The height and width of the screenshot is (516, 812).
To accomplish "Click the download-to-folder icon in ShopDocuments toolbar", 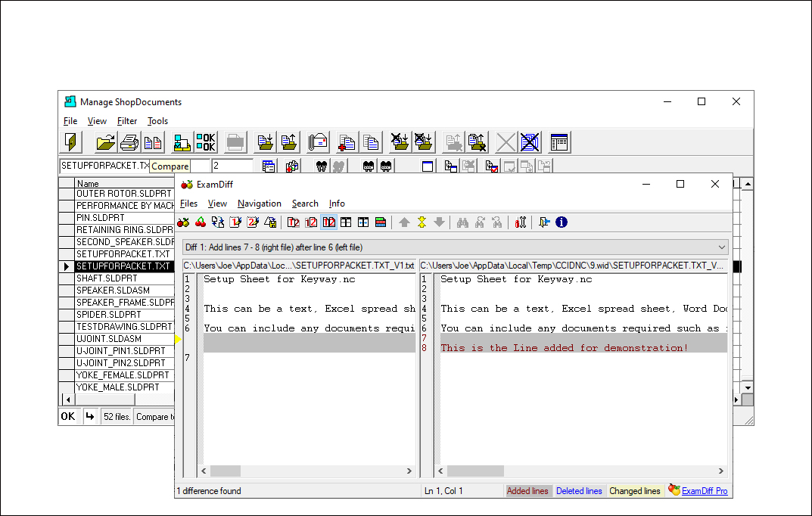I will pos(265,141).
